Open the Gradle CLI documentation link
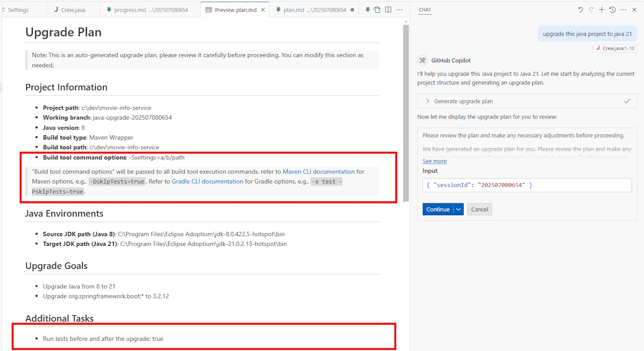Image resolution: width=644 pixels, height=351 pixels. tap(207, 181)
